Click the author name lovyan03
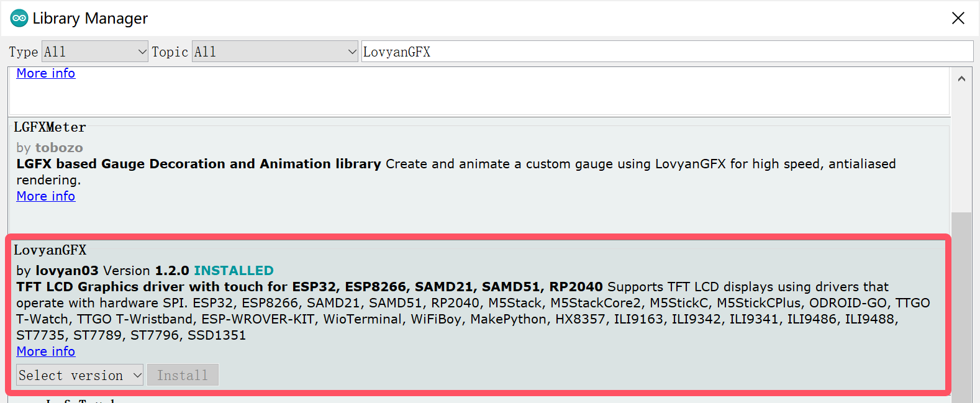Image resolution: width=980 pixels, height=403 pixels. pyautogui.click(x=67, y=271)
